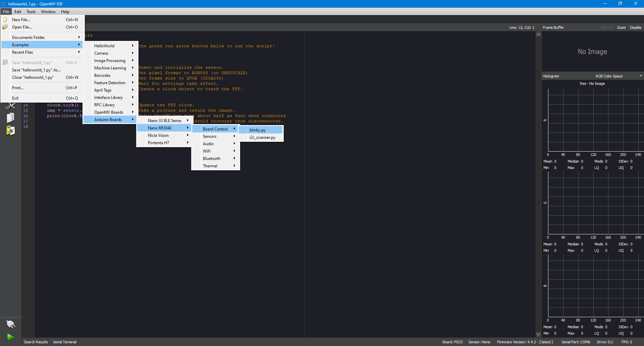Image resolution: width=644 pixels, height=346 pixels.
Task: Expand the Nicla Vision submenu
Action: 164,135
